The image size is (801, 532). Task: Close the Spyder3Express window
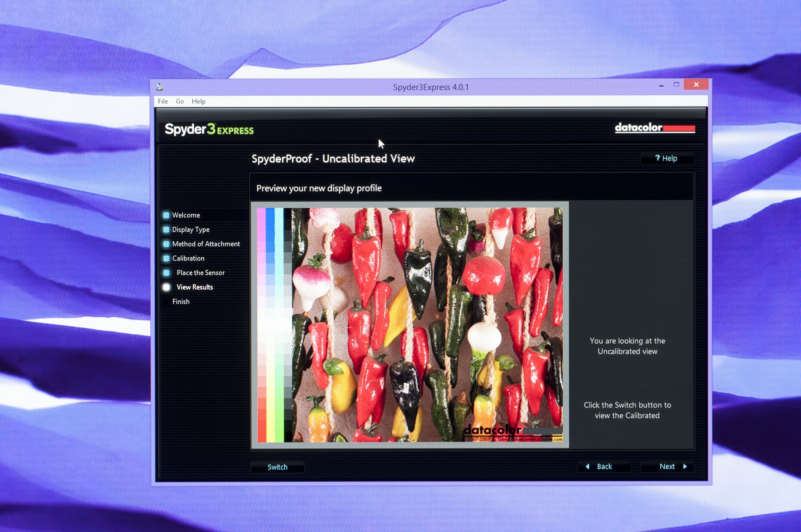tap(696, 85)
